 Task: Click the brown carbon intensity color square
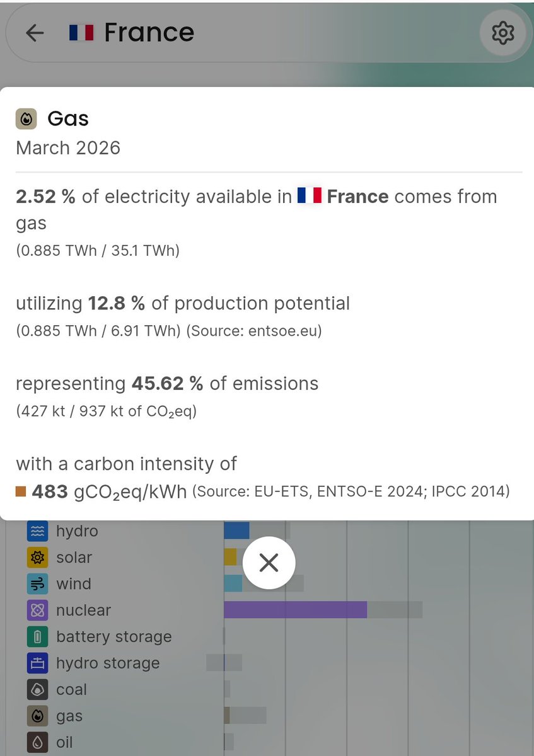(21, 491)
